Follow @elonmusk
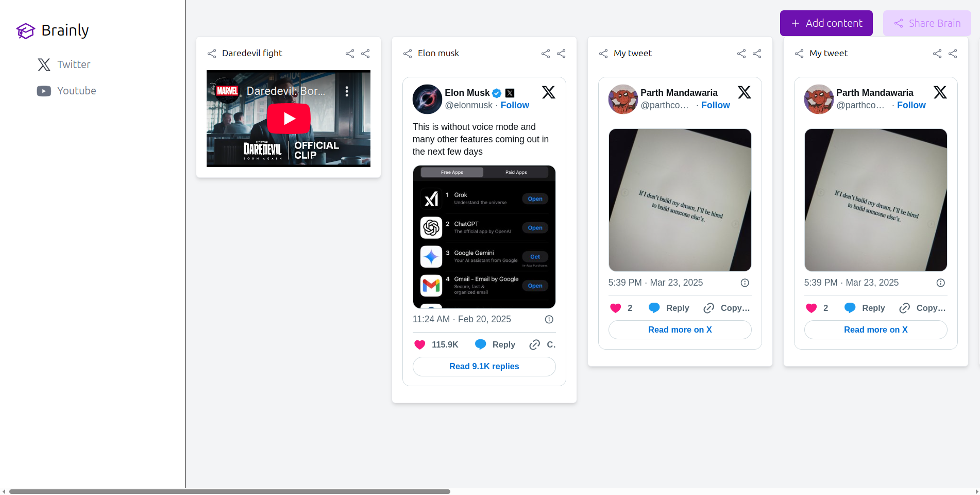 (515, 105)
